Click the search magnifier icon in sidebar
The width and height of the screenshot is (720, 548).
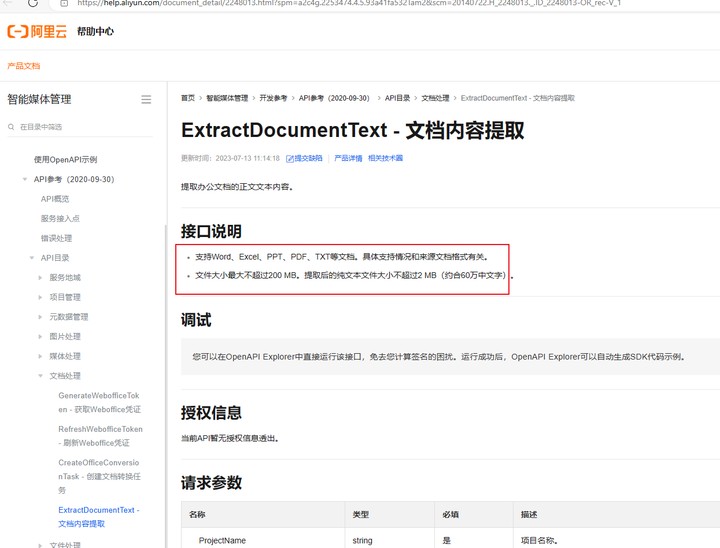(x=11, y=127)
